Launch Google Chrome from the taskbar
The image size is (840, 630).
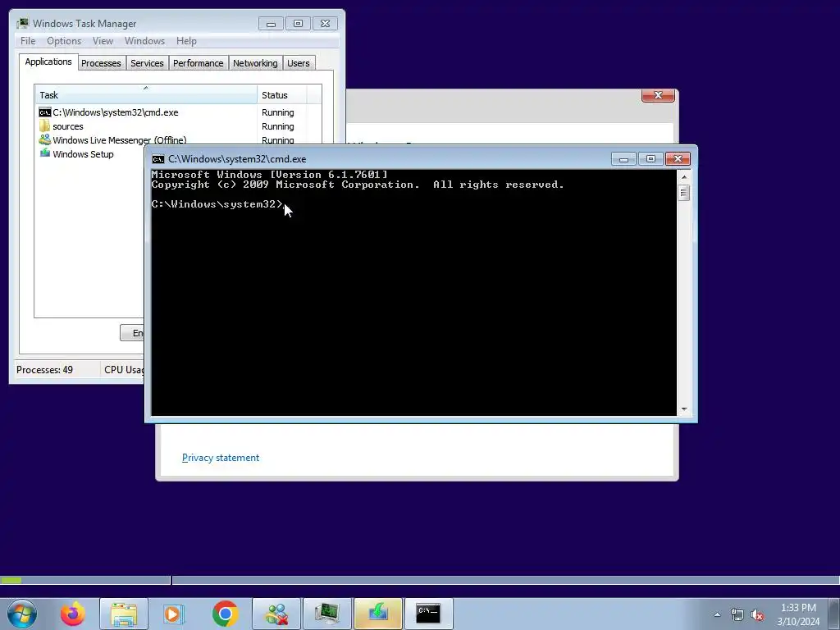coord(225,614)
